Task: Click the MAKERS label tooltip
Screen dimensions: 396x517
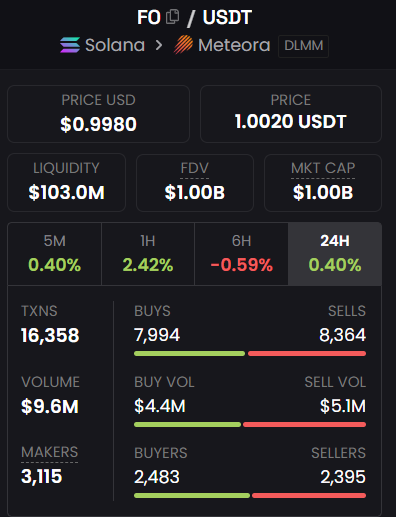Action: (x=50, y=452)
